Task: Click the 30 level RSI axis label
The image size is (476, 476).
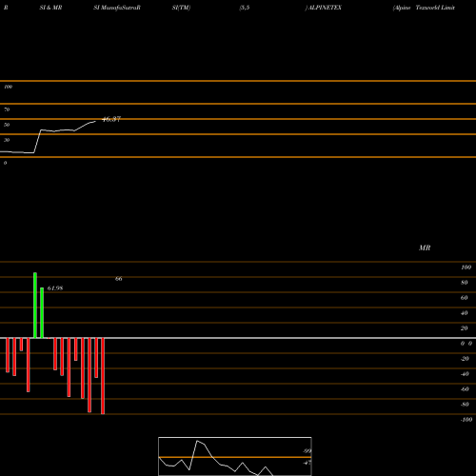Action: [7, 140]
